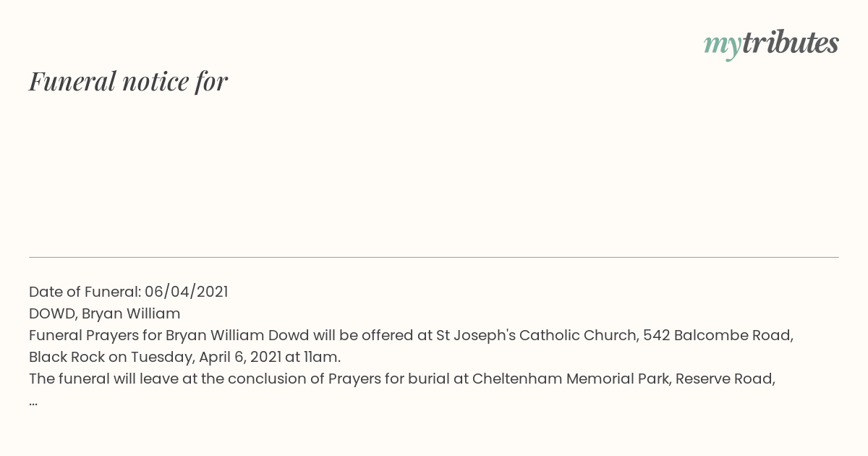868x456 pixels.
Task: Click "Cheltenham Memorial Park" text
Action: [x=571, y=379]
